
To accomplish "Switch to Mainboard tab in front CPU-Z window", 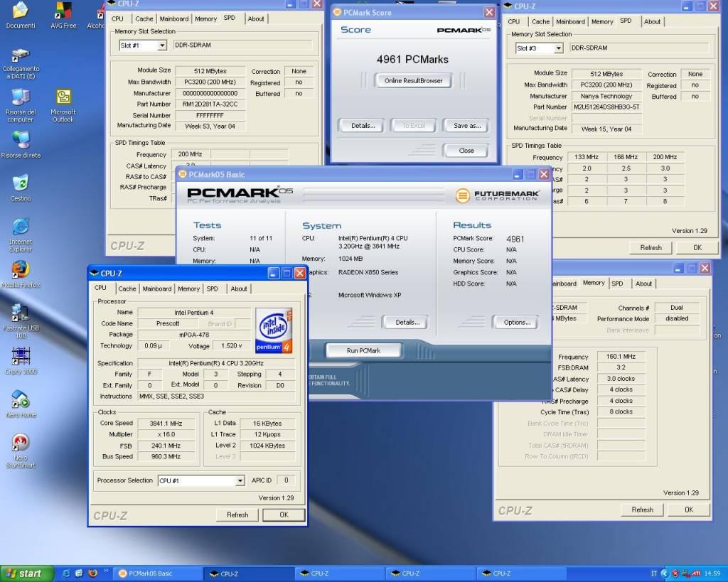I will [157, 289].
